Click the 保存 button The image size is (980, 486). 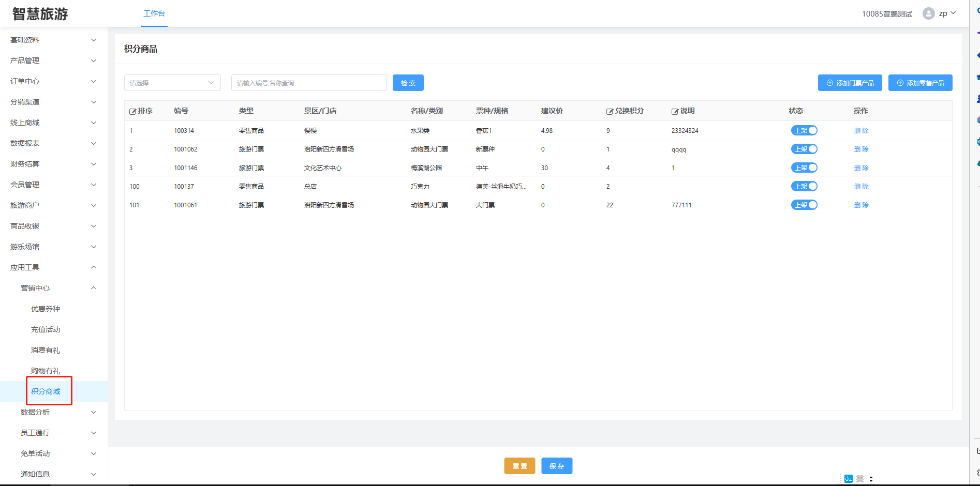tap(557, 466)
